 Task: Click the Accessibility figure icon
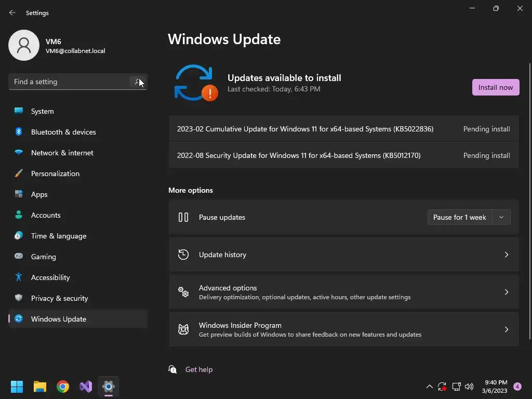click(19, 277)
